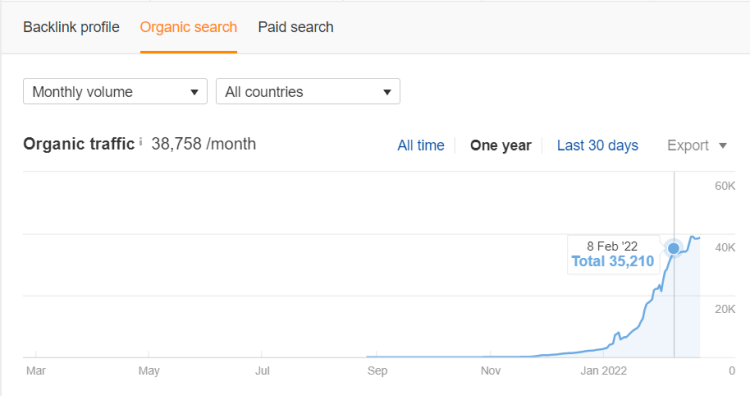Image resolution: width=750 pixels, height=396 pixels.
Task: Show All time traffic range
Action: (x=421, y=145)
